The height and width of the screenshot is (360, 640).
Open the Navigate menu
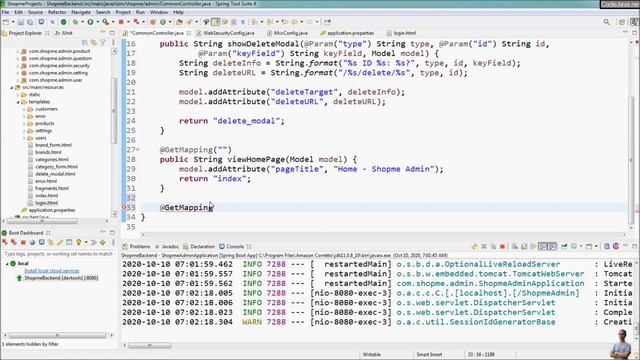pos(81,12)
